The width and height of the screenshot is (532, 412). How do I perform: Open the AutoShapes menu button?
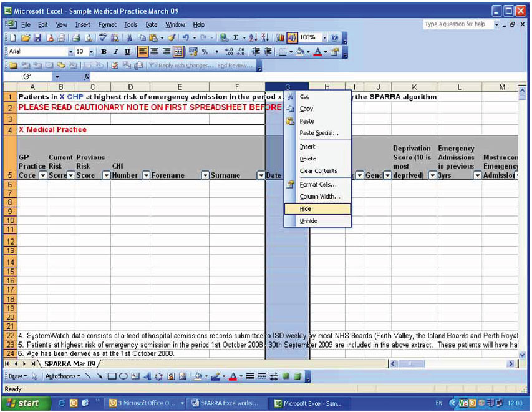(x=63, y=376)
